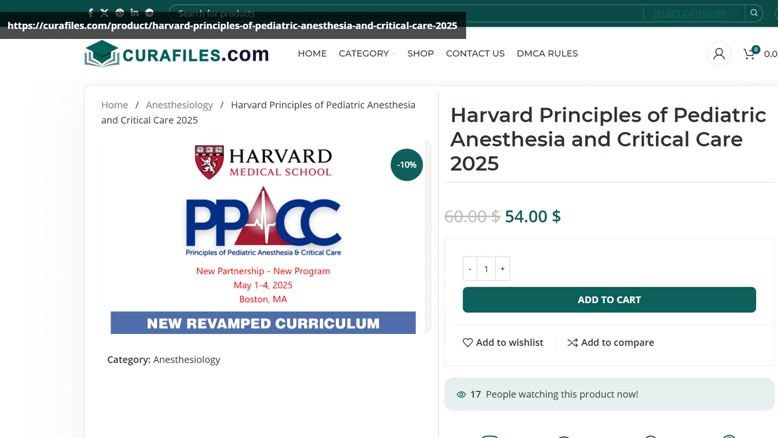Screen dimensions: 778x438
Task: Open the DMCA Rules menu item
Action: 547,53
